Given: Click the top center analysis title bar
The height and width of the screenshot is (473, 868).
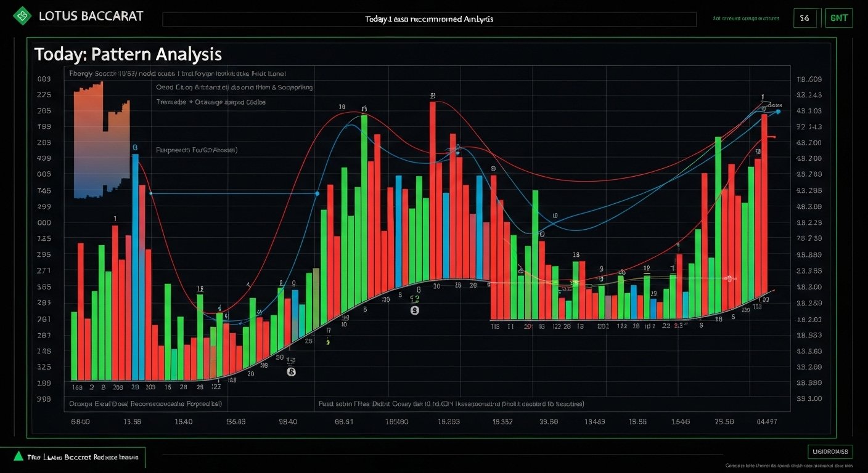Looking at the screenshot, I should (429, 19).
